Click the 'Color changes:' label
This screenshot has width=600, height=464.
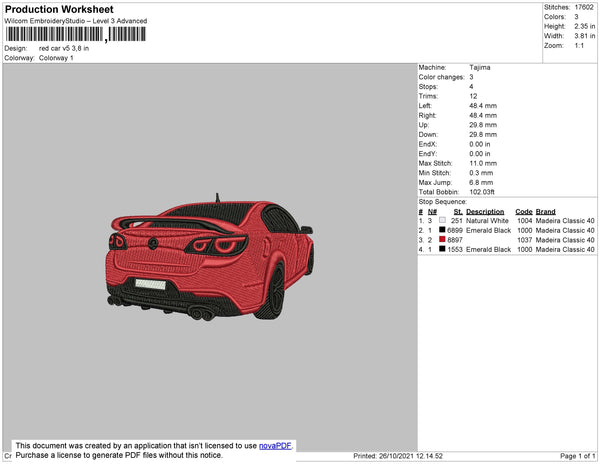442,77
